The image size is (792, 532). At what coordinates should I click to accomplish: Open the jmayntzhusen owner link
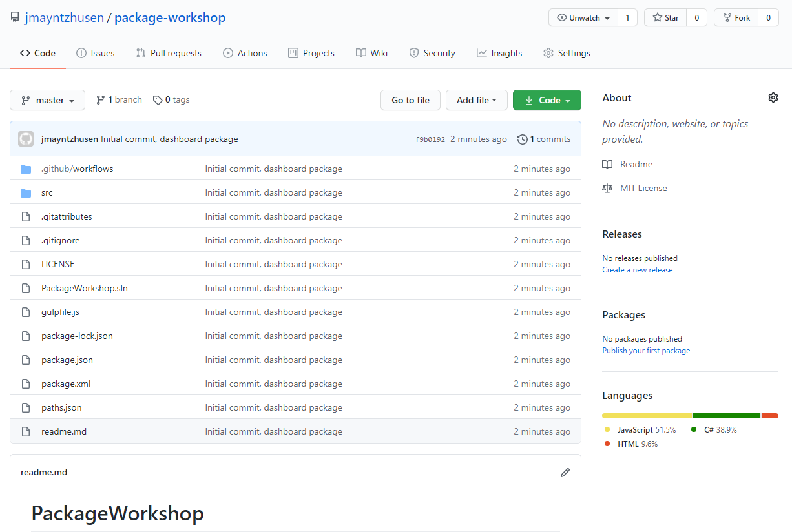65,17
